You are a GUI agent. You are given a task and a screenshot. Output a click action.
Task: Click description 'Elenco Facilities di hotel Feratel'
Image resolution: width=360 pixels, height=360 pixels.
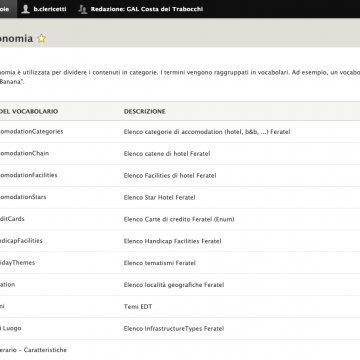[170, 176]
